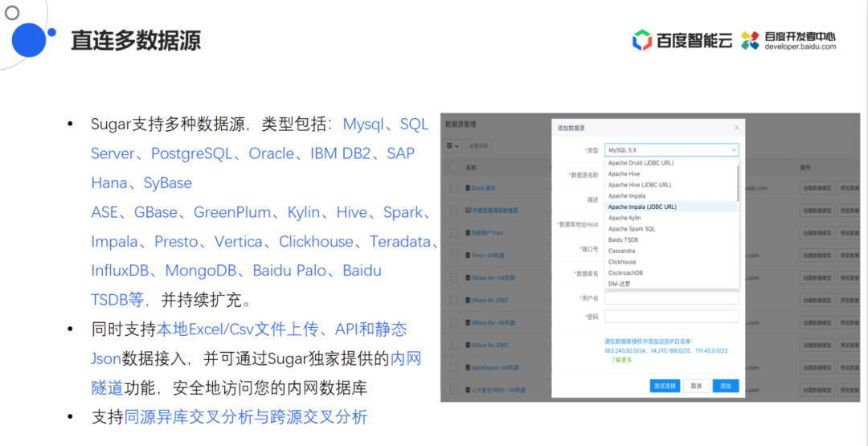Click the database icon beside GBase 8s JDBC
The image size is (868, 446).
click(x=468, y=300)
